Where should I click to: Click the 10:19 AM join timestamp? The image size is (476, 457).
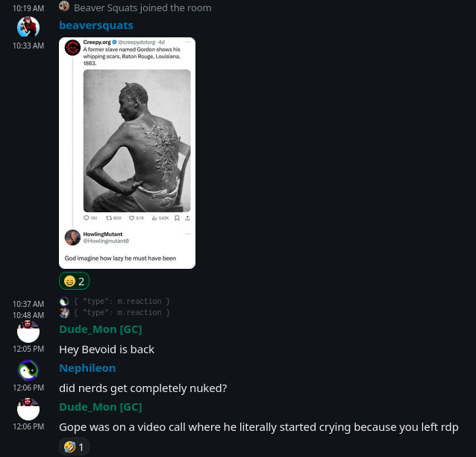tap(28, 8)
